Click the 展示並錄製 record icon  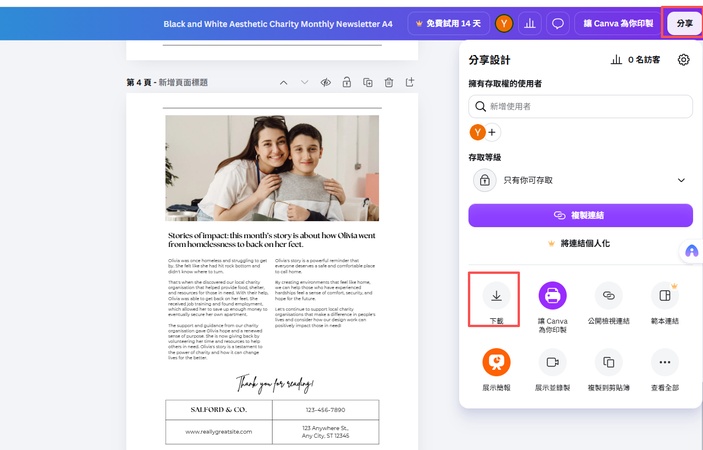(x=552, y=362)
